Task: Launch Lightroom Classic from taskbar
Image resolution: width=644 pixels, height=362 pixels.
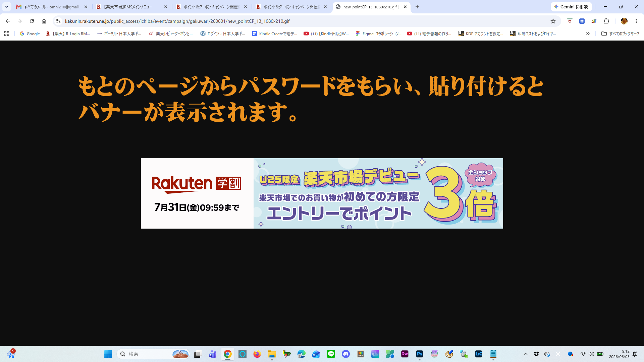Action: click(479, 354)
